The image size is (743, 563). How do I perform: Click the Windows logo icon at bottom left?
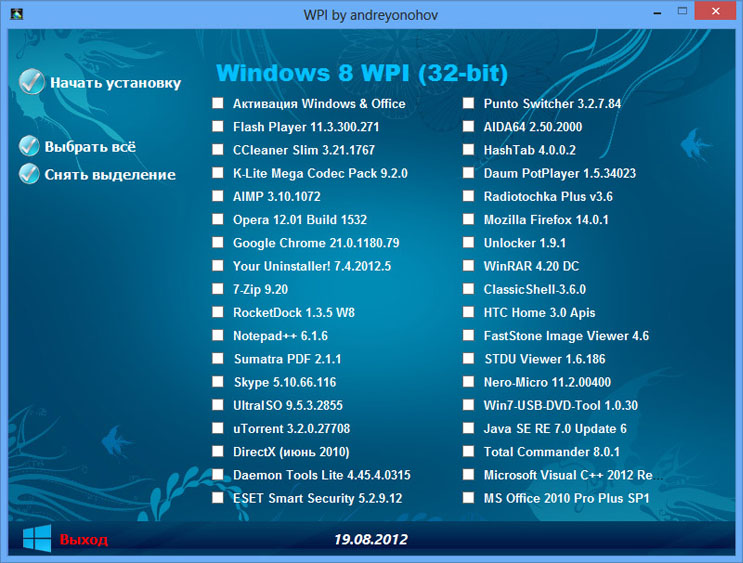click(x=37, y=539)
